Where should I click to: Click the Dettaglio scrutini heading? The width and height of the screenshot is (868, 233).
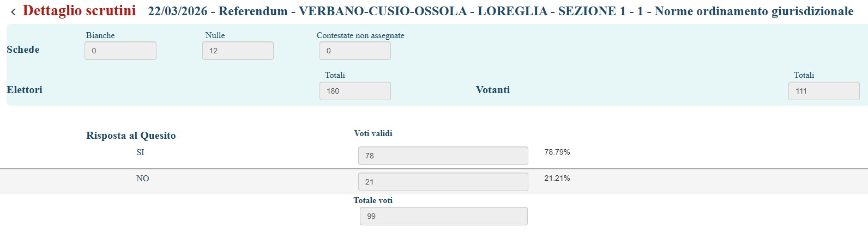pos(80,11)
